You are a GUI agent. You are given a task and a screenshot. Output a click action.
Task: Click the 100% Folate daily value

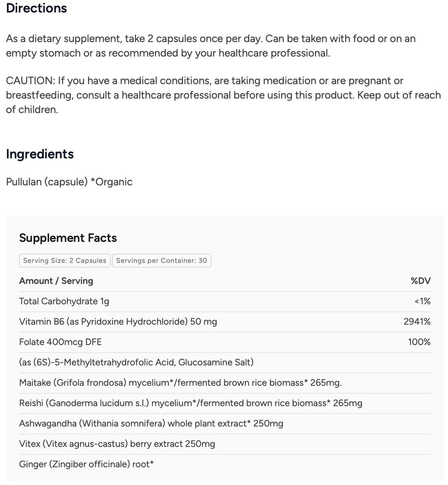coord(419,342)
